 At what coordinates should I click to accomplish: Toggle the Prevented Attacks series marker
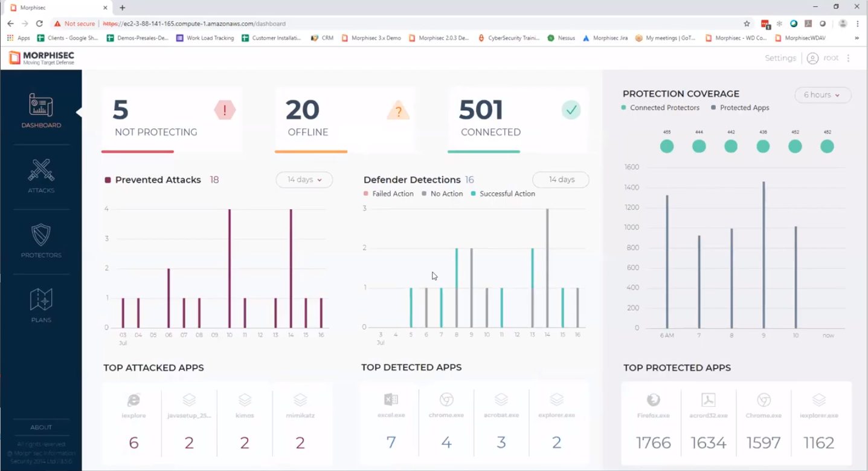pyautogui.click(x=108, y=180)
